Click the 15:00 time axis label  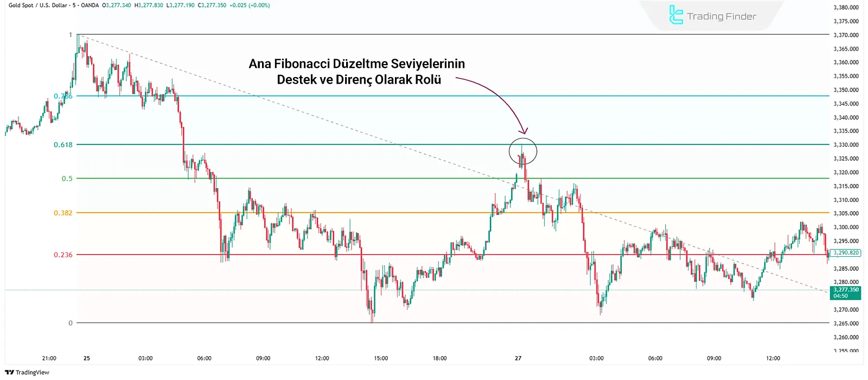[381, 358]
